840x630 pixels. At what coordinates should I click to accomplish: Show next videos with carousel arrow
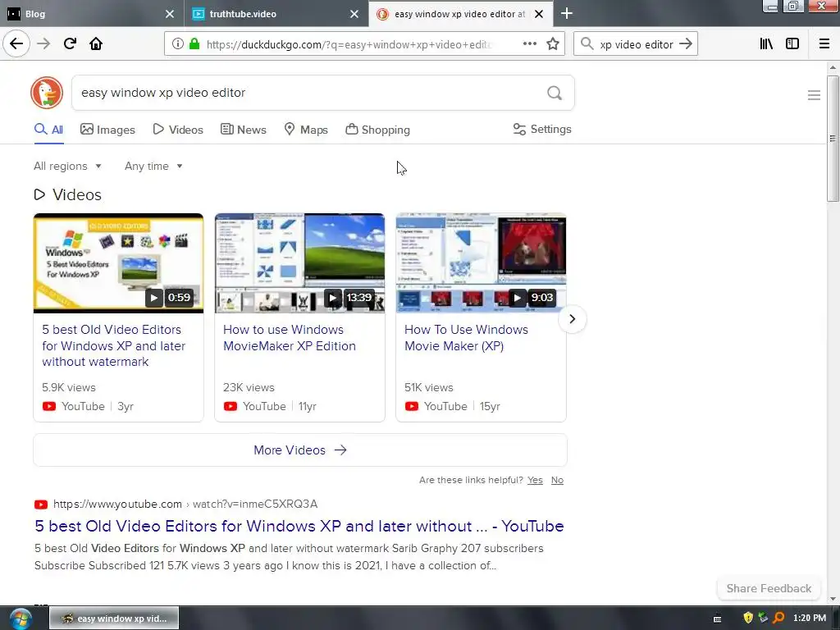pyautogui.click(x=572, y=319)
